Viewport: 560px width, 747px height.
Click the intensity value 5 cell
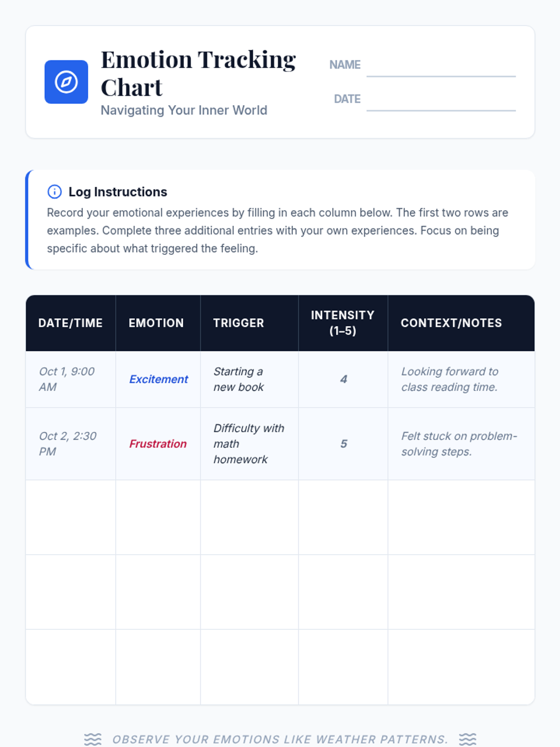(x=343, y=444)
